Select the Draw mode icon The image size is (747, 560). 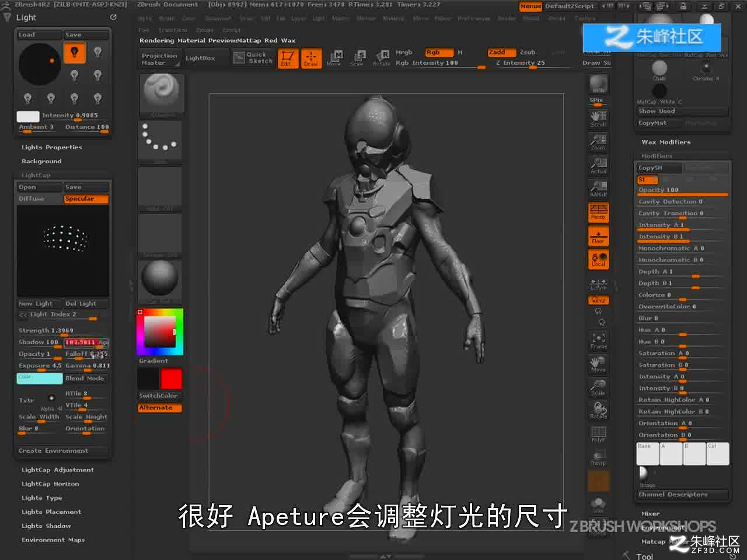[311, 58]
